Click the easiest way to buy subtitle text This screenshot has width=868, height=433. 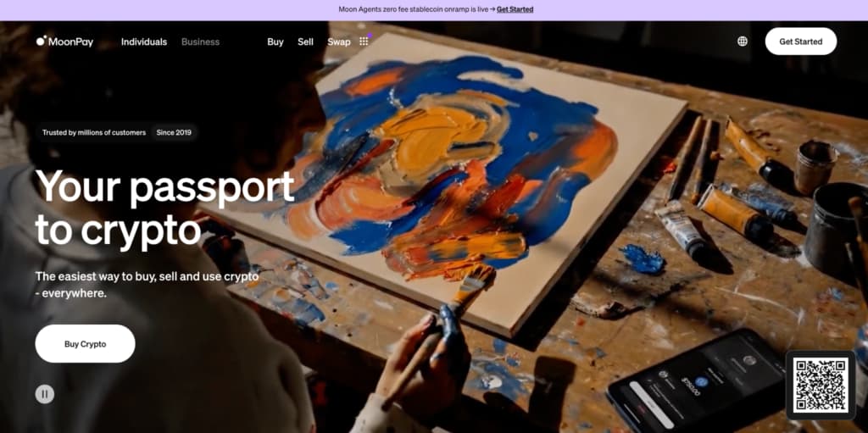tap(147, 285)
